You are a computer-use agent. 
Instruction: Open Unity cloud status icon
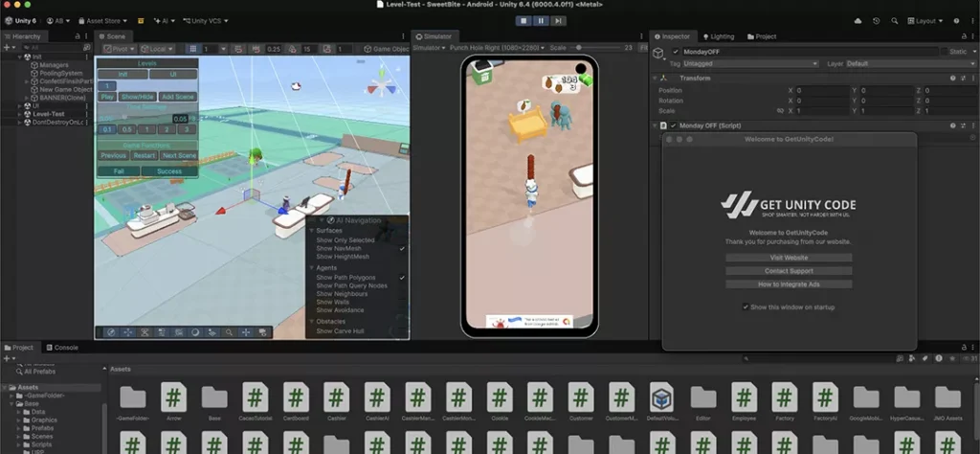coord(857,21)
